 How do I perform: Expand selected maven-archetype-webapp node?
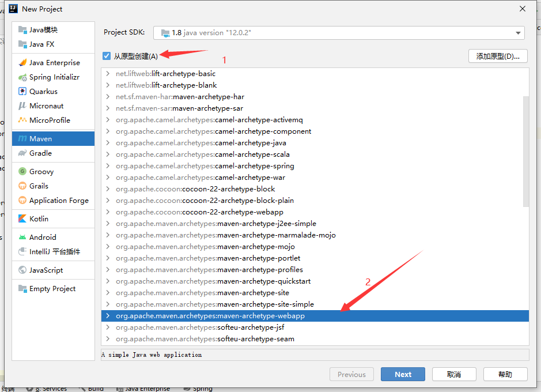click(108, 316)
